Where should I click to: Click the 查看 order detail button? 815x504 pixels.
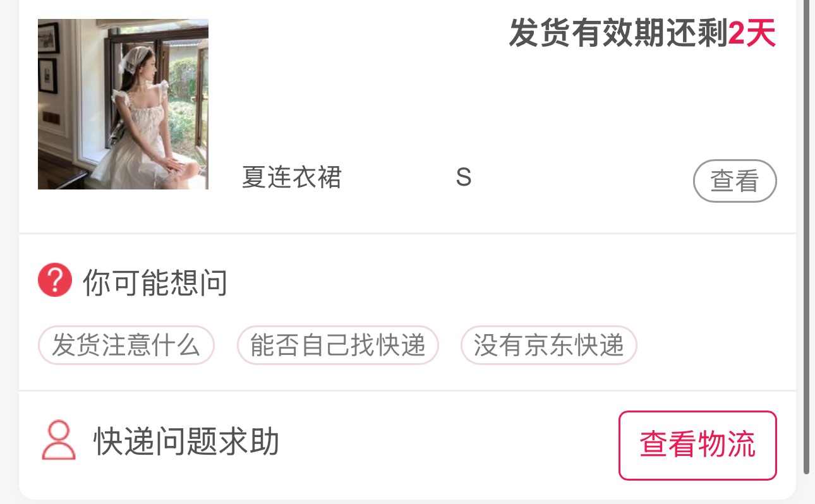pos(735,181)
